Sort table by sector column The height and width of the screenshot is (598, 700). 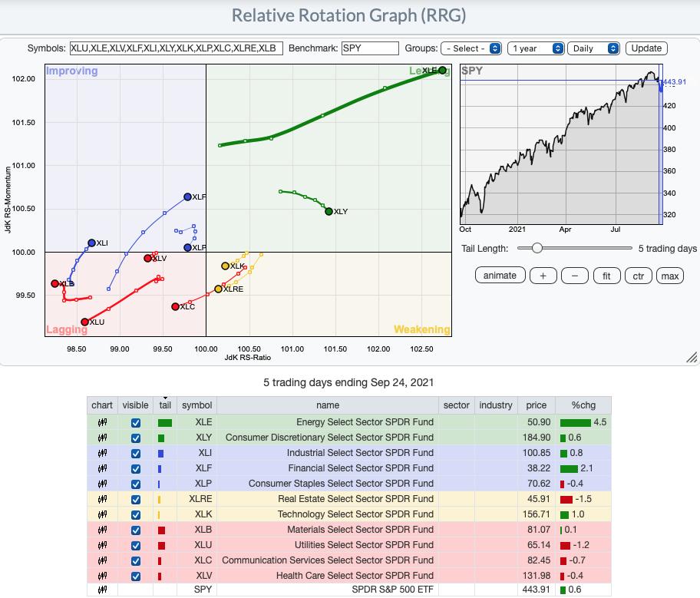coord(456,405)
